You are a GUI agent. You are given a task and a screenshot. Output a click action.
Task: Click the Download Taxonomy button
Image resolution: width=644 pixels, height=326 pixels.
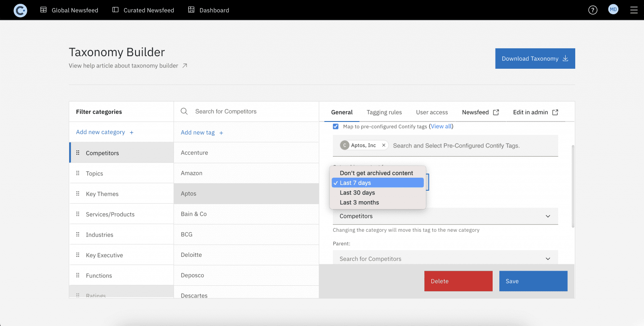[535, 59]
